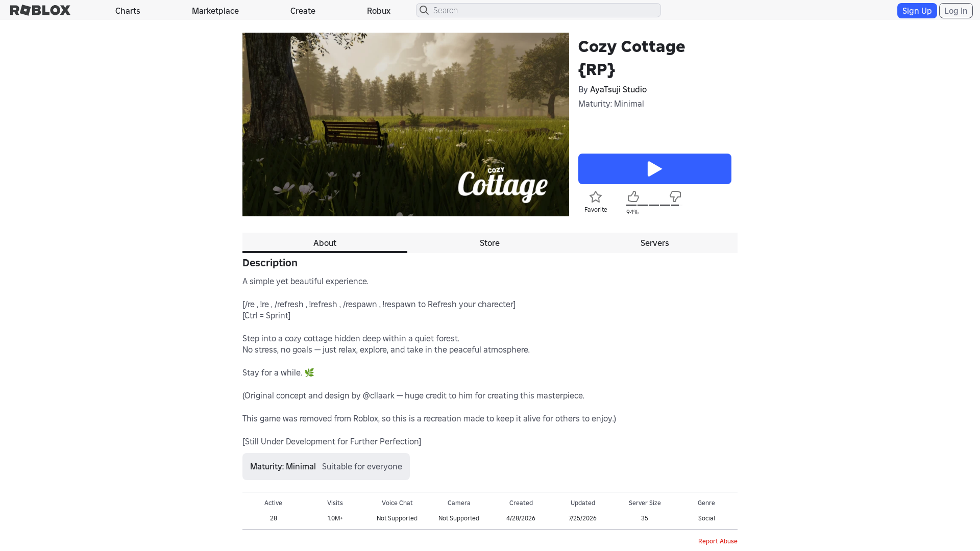980x551 pixels.
Task: Click the Roblox logo
Action: (x=40, y=10)
